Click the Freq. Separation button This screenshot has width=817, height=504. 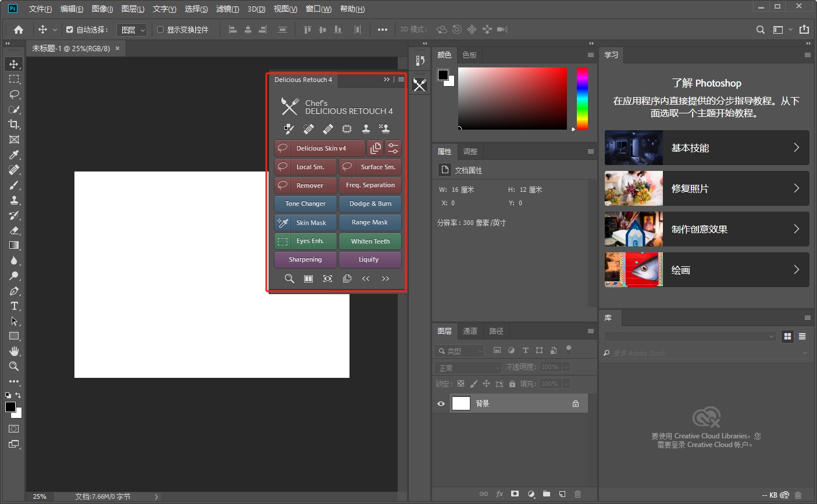370,185
